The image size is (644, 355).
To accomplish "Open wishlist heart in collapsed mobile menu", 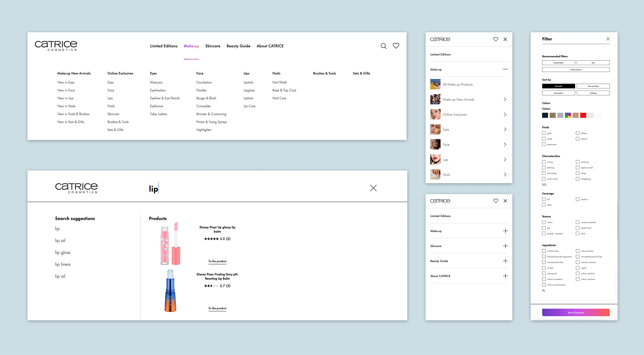I will (496, 201).
